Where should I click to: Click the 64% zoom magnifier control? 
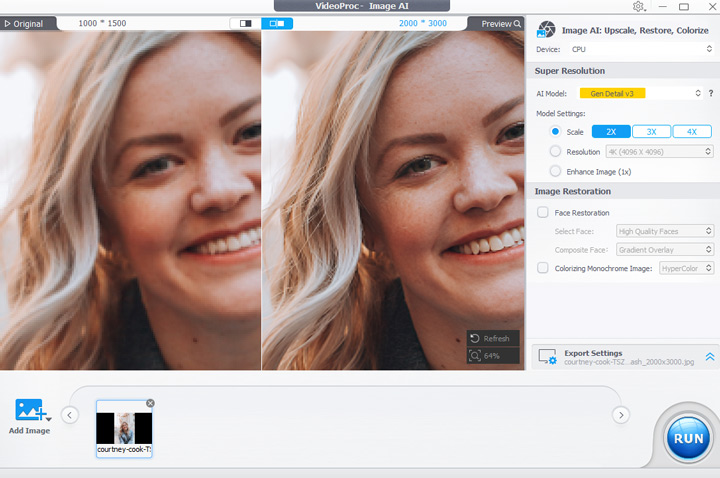[492, 356]
